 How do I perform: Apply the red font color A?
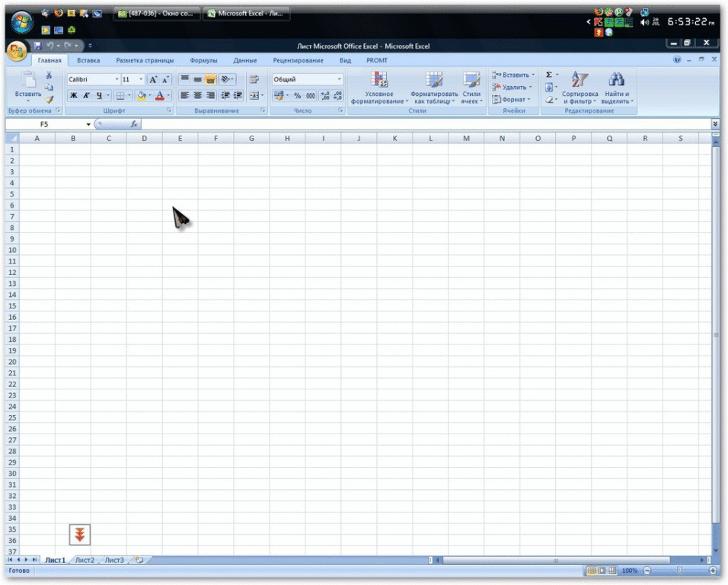click(160, 96)
